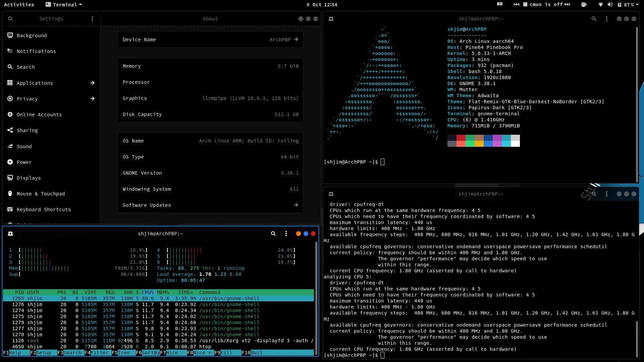Open Terminal app menu dropdown

coord(64,5)
